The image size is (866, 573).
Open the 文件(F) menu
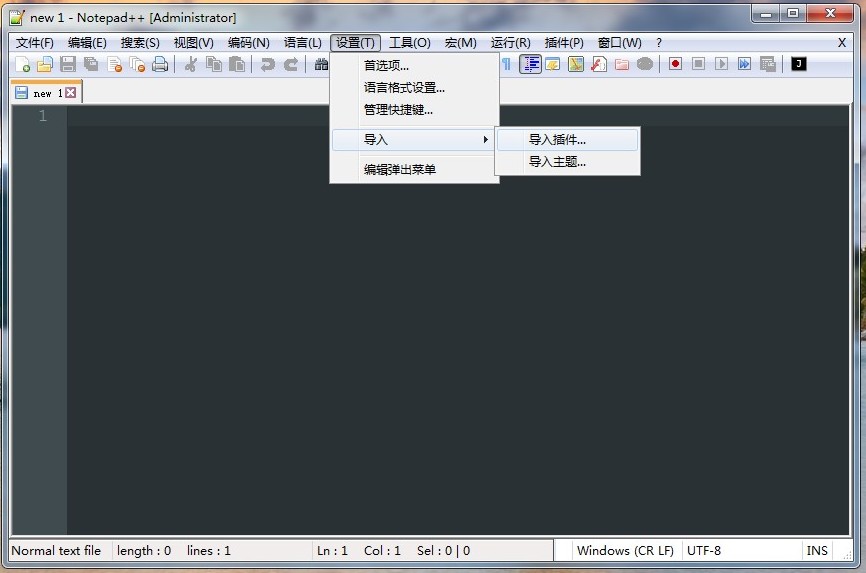(35, 43)
